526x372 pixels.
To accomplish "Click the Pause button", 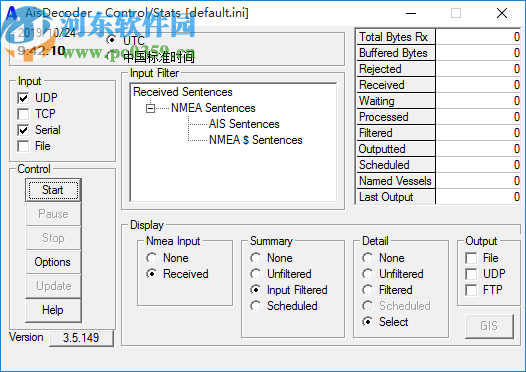I will point(53,214).
